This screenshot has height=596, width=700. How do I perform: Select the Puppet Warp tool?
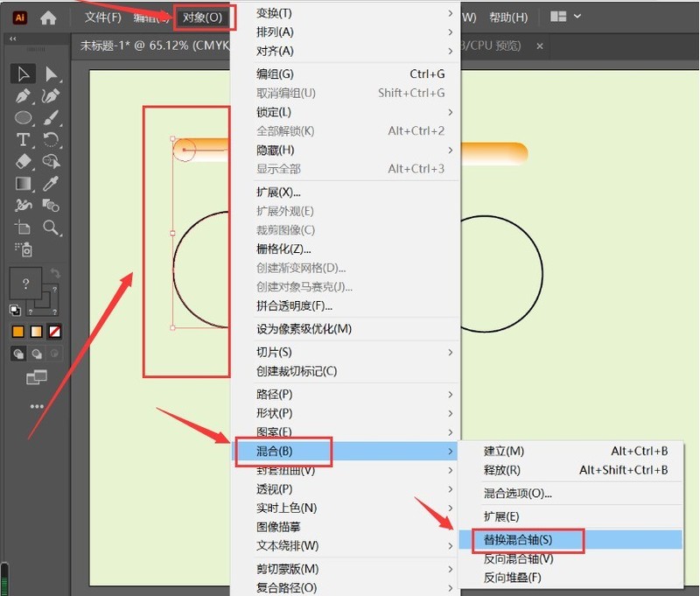(x=24, y=205)
